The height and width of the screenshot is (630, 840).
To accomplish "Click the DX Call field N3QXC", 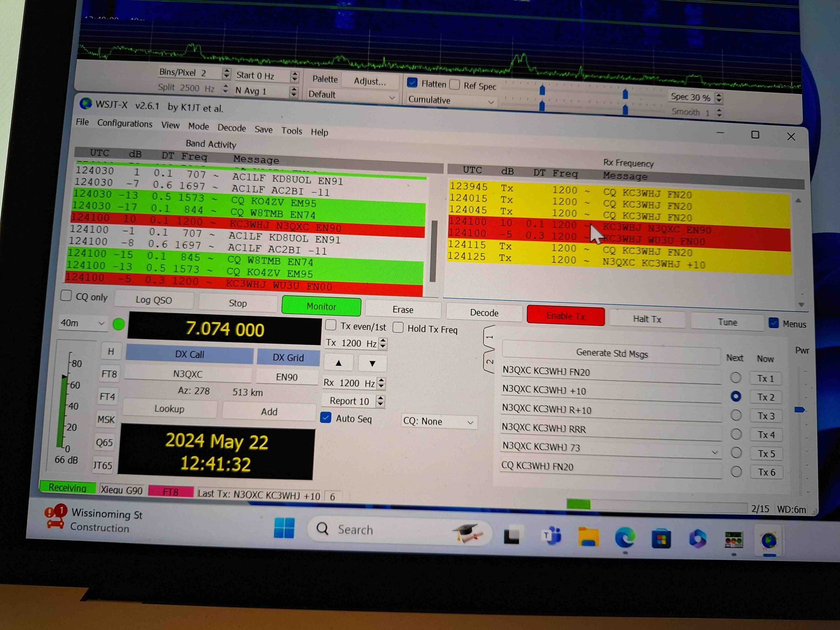I will tap(188, 374).
